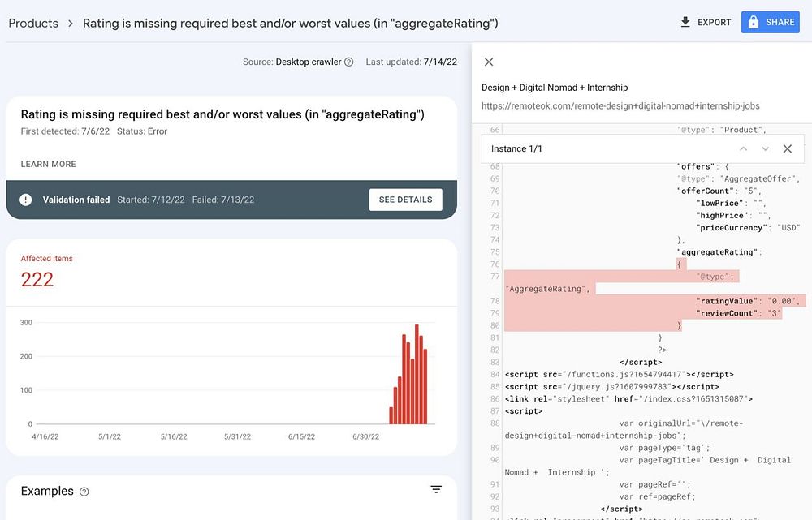812x520 pixels.
Task: Click the 'First detected: 7/6/22' text
Action: pyautogui.click(x=65, y=131)
